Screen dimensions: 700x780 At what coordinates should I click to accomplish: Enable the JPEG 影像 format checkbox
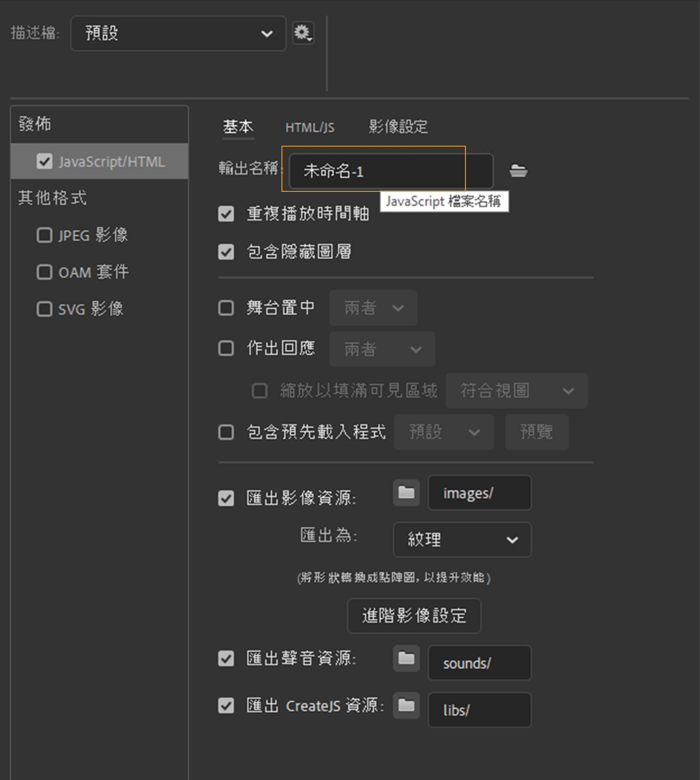(44, 235)
